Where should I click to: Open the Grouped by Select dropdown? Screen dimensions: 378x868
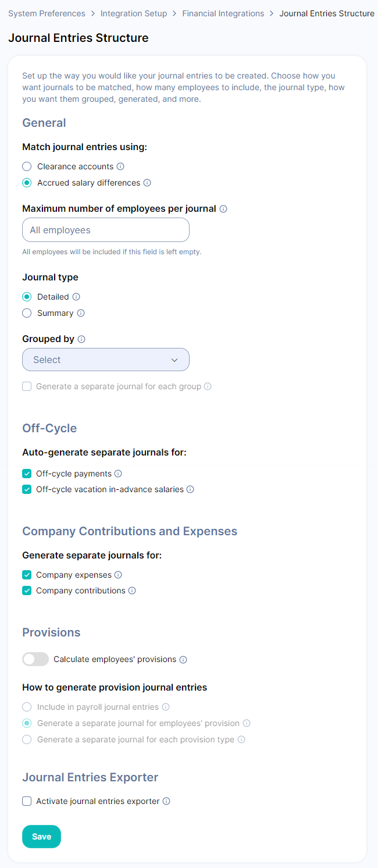tap(106, 360)
